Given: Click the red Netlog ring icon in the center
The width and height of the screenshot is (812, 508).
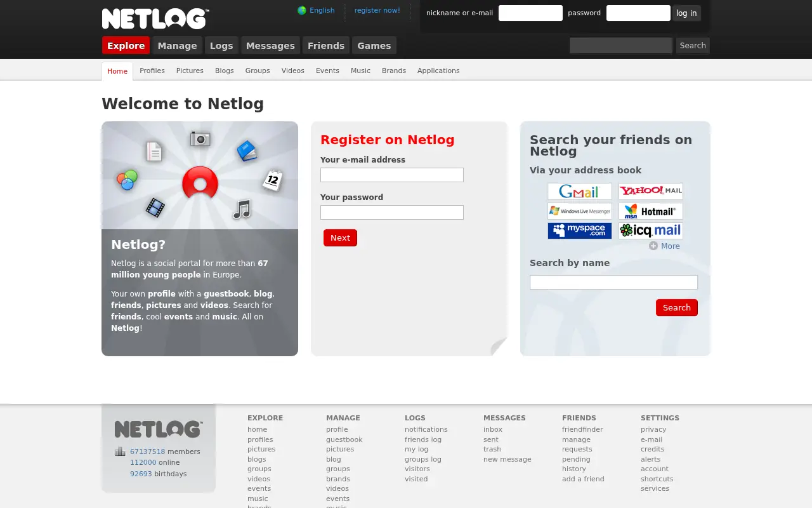Looking at the screenshot, I should coord(200,184).
